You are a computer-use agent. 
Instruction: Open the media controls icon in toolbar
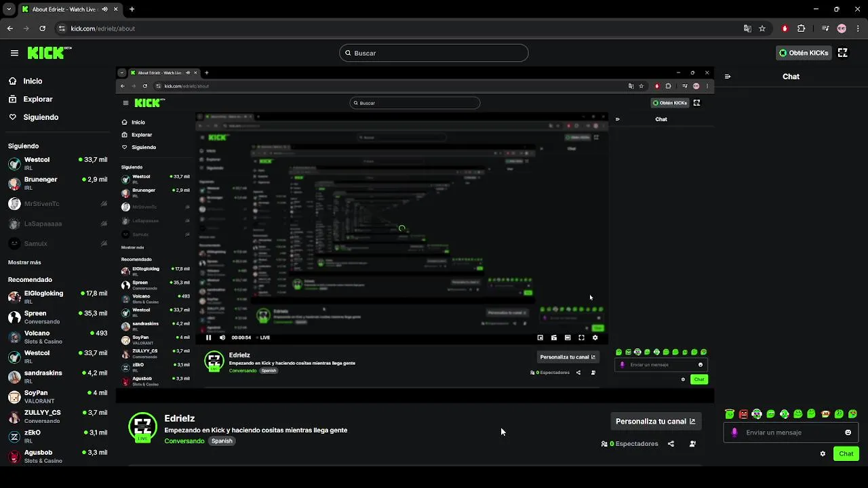(825, 28)
